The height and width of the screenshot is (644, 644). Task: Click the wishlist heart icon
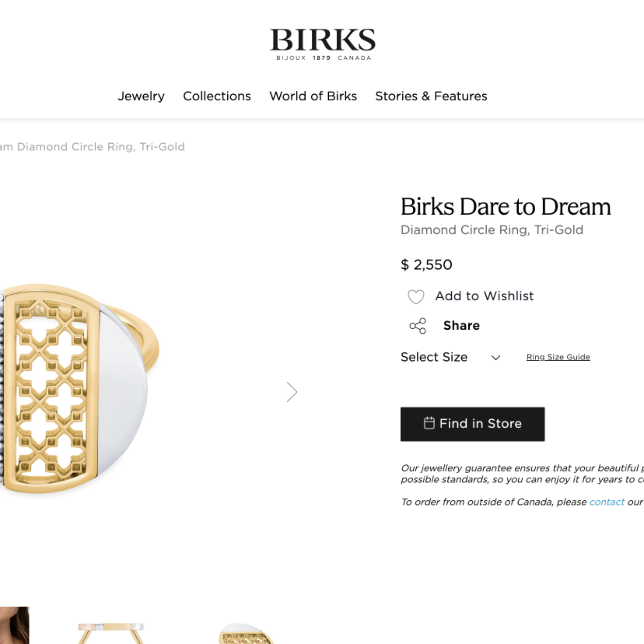(x=416, y=296)
